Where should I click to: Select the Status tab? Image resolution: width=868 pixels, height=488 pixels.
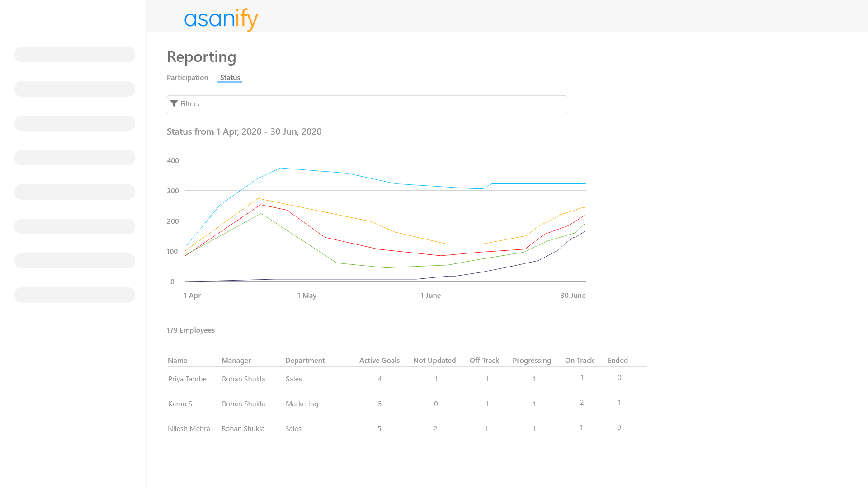230,78
